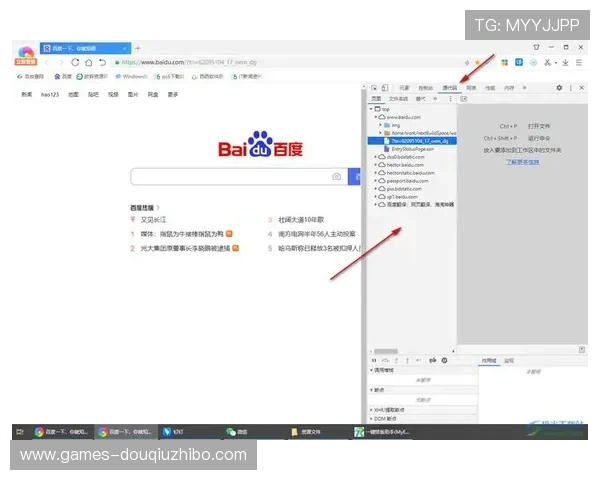Expand the img folder in the file tree
The width and height of the screenshot is (600, 480).
click(x=380, y=125)
